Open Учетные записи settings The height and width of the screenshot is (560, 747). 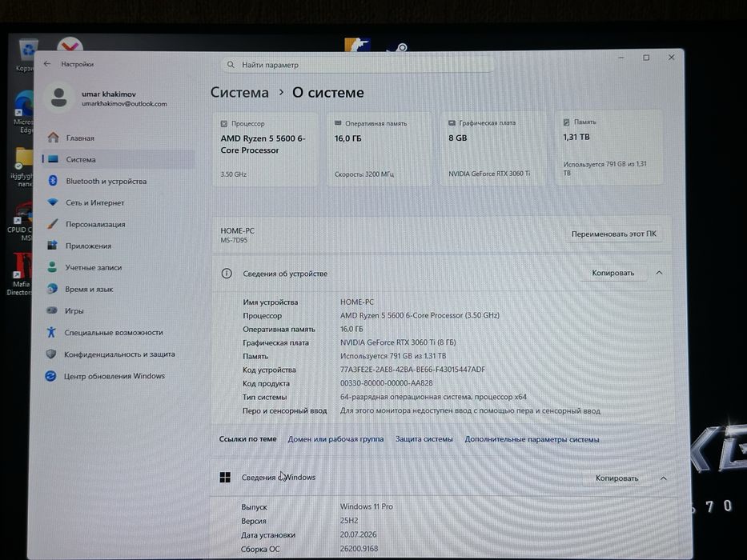pyautogui.click(x=118, y=267)
